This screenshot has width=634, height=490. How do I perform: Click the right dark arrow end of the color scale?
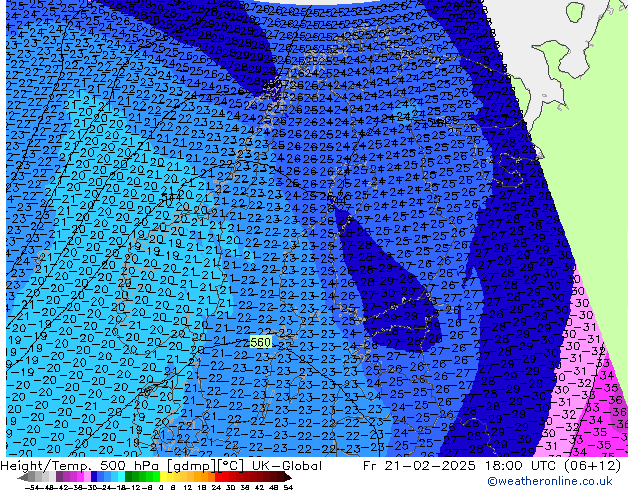point(287,477)
